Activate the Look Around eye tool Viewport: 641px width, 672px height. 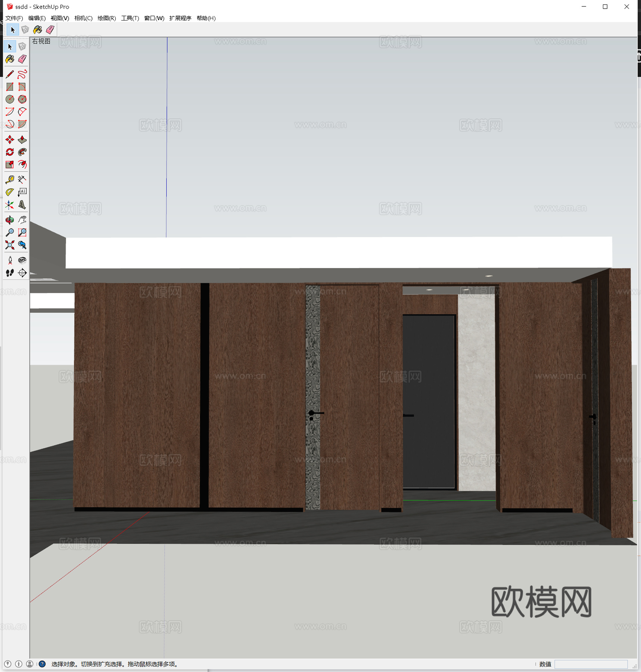click(x=22, y=260)
